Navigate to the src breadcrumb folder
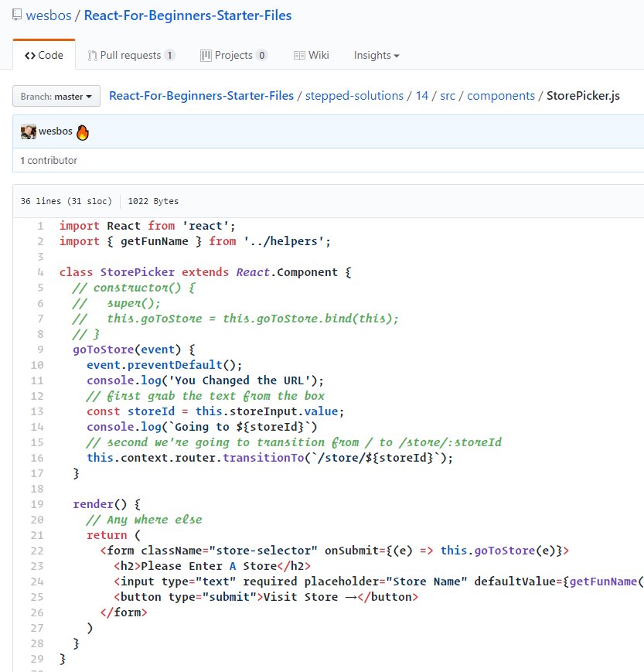644x672 pixels. 448,96
